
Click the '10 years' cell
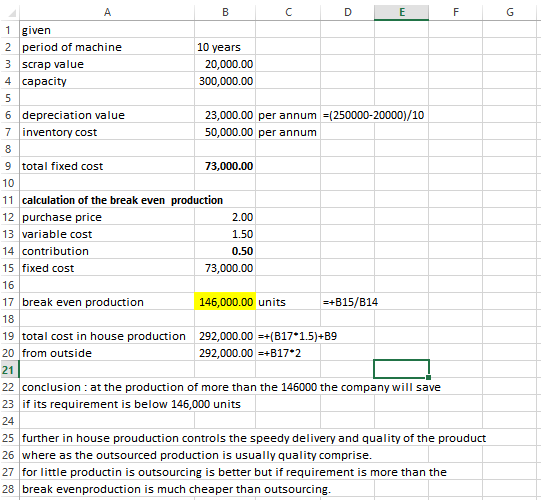click(x=225, y=47)
